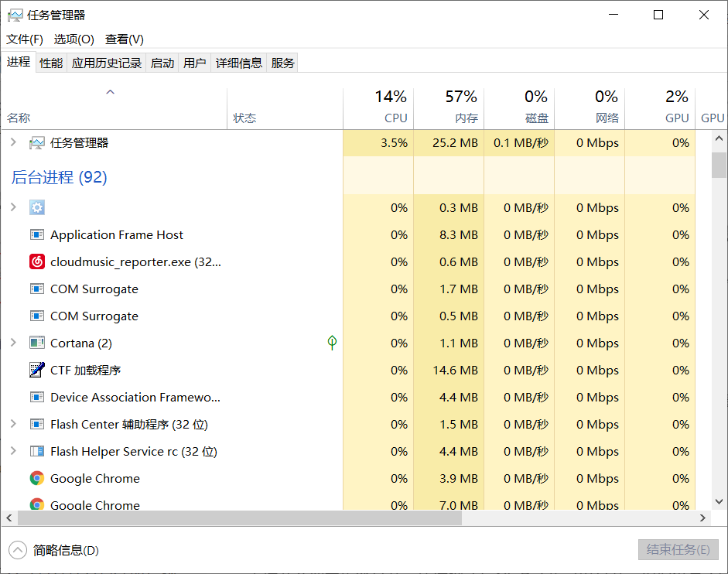Viewport: 728px width, 574px height.
Task: Select the CTF 加载程序 process name
Action: pos(85,370)
